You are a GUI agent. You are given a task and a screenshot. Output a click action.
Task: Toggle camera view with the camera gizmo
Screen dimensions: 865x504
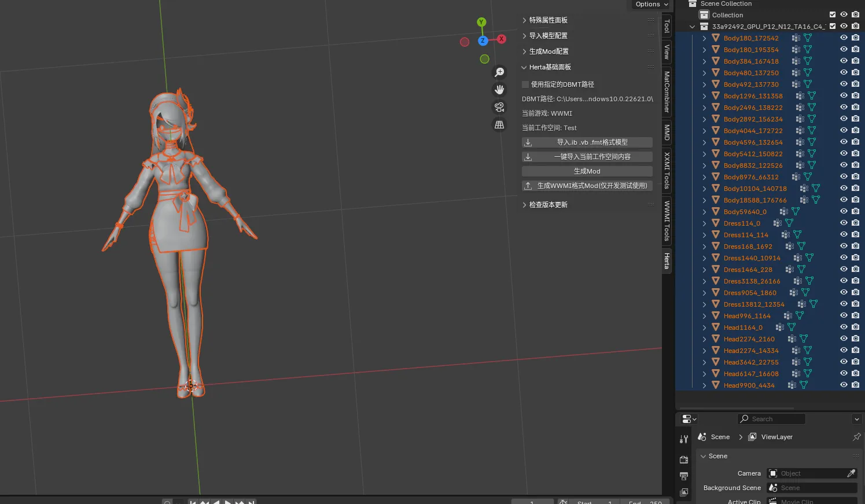(499, 107)
